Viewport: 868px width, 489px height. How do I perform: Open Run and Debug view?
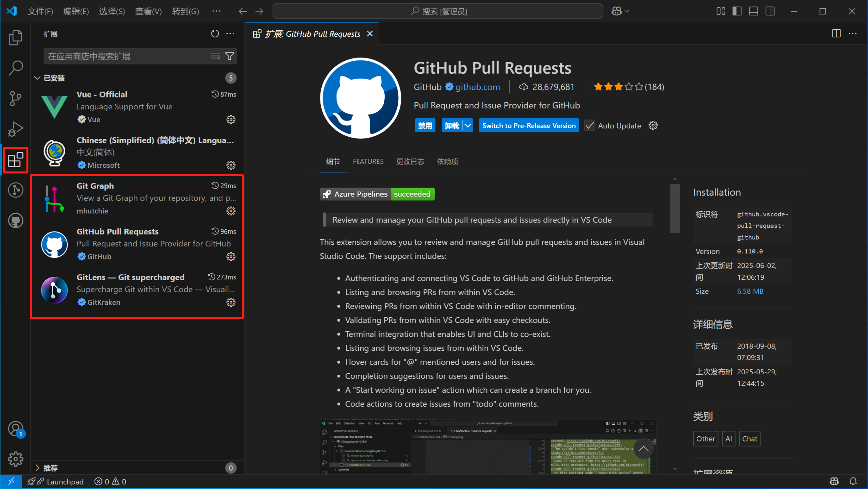(x=15, y=129)
